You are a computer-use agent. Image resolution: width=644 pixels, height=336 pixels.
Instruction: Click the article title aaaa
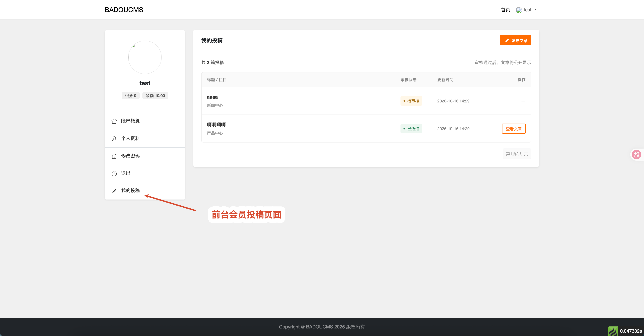pos(212,97)
